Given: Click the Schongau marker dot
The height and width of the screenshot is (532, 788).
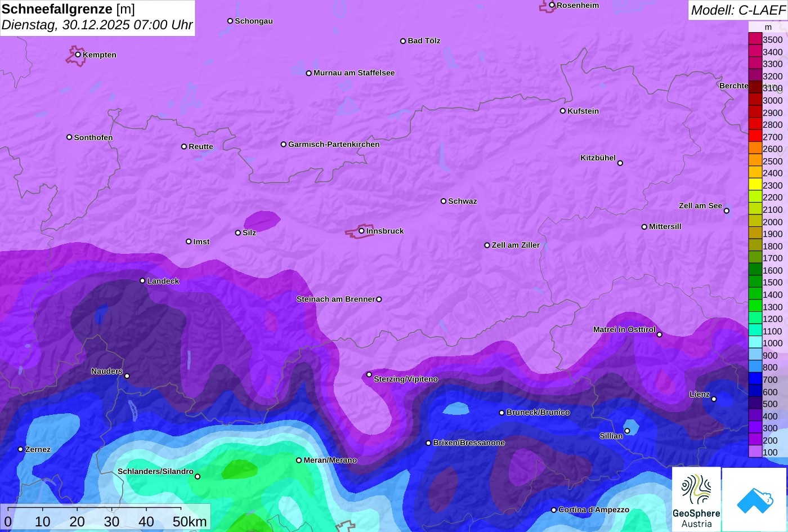Looking at the screenshot, I should point(230,21).
